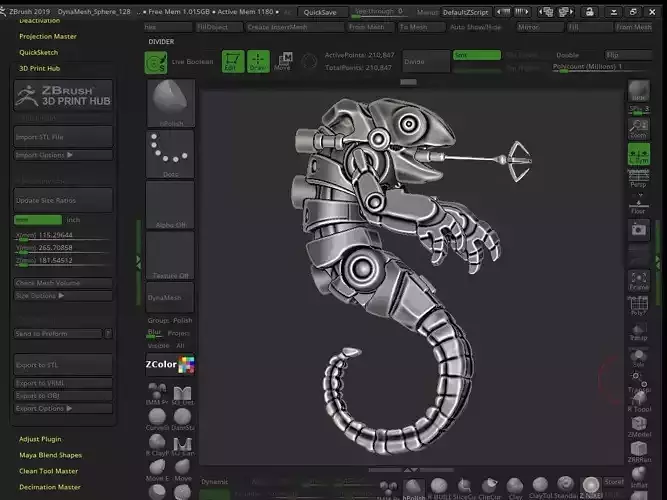Click the Zoom view icon

click(x=638, y=129)
